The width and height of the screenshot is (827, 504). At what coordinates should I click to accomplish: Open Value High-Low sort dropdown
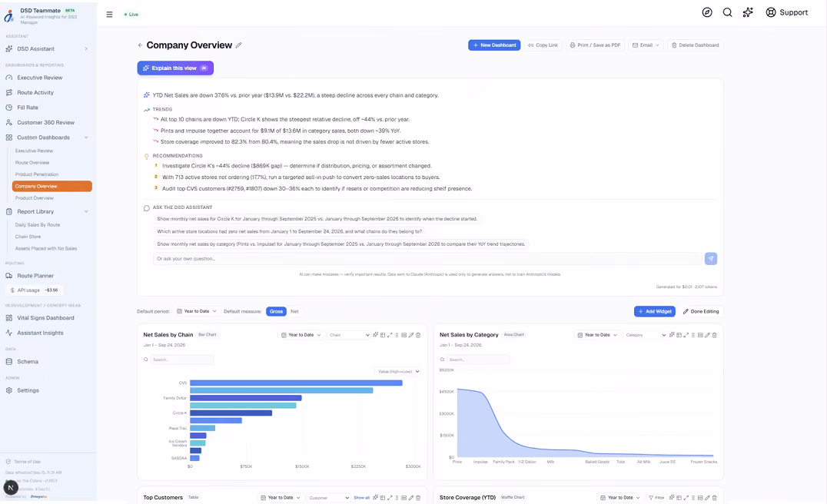397,372
